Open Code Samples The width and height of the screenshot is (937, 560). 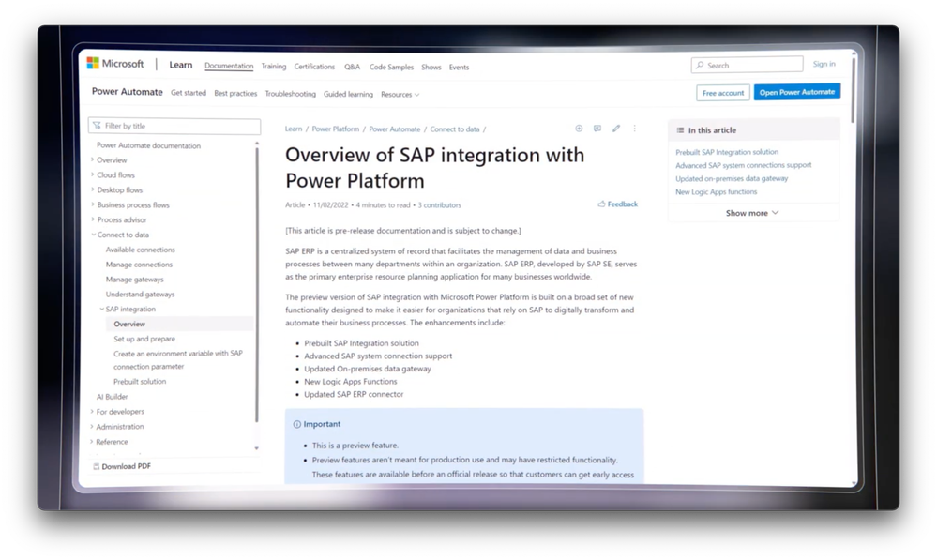coord(391,67)
